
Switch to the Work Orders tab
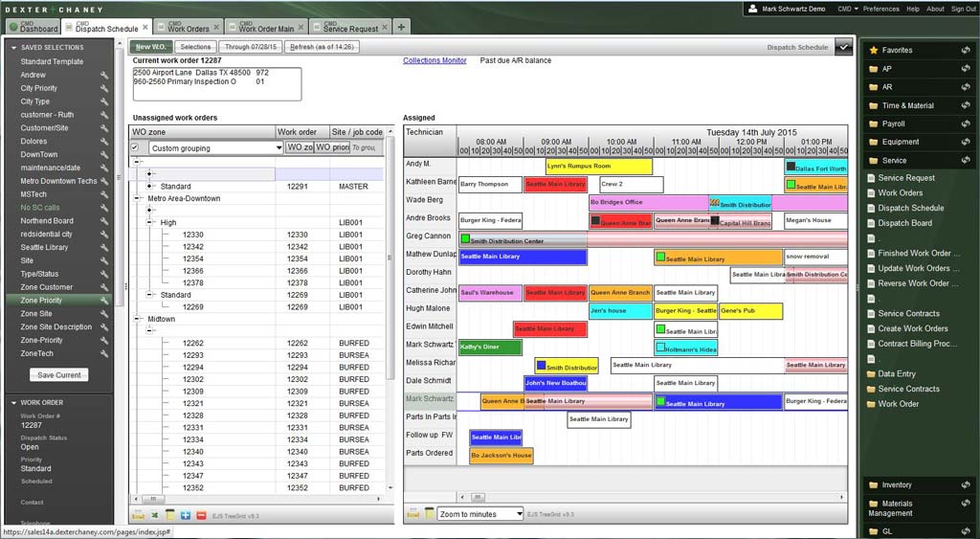tap(188, 28)
